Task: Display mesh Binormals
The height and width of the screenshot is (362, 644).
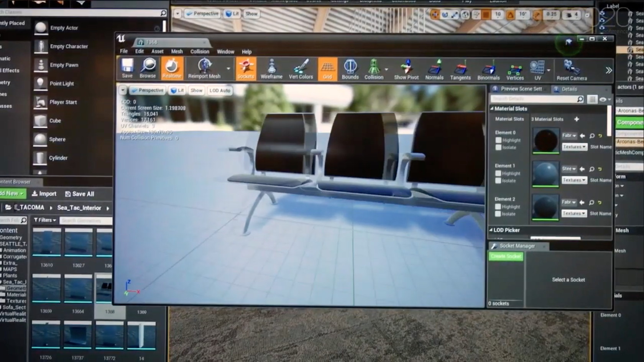Action: [488, 70]
